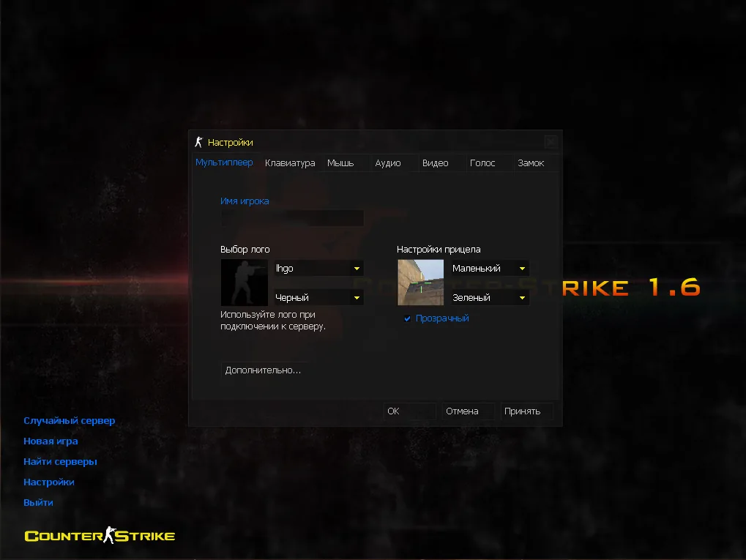Click the Дополнительно... button
This screenshot has height=560, width=746.
point(263,370)
